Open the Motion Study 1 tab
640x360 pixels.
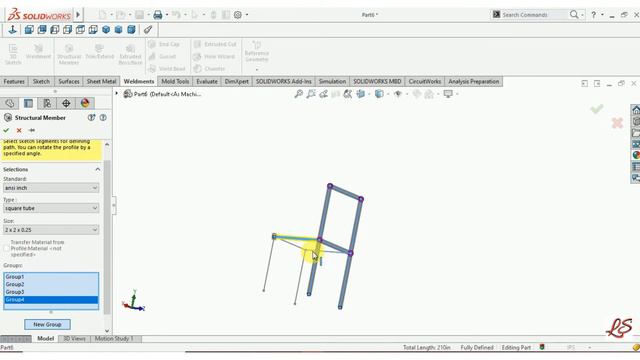[114, 339]
